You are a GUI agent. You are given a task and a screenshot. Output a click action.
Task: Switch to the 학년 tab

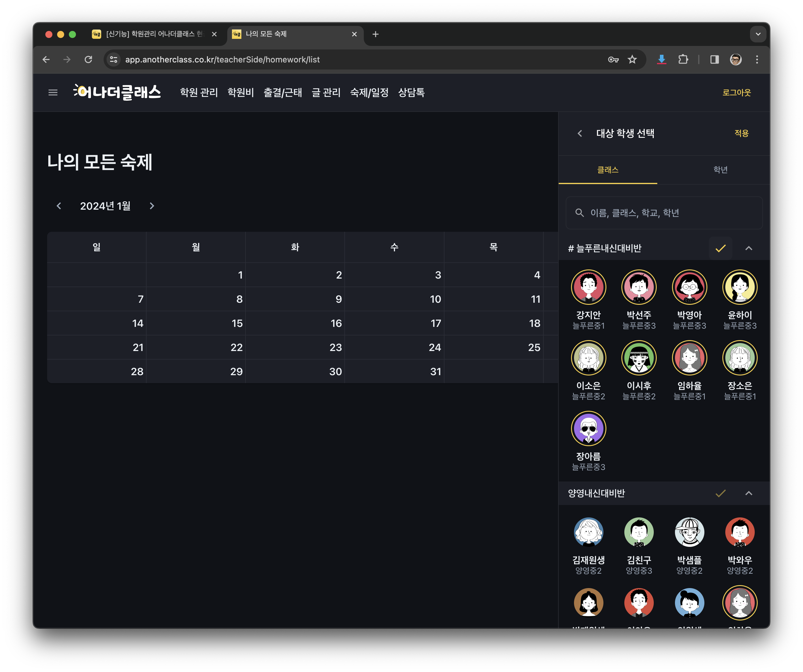(x=720, y=170)
